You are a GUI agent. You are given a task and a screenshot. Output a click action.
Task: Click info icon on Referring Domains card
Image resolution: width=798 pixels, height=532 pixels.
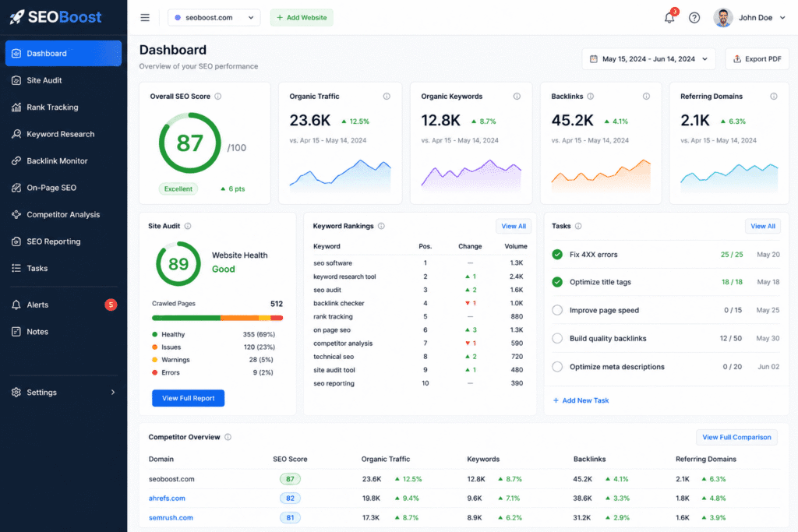tap(774, 96)
